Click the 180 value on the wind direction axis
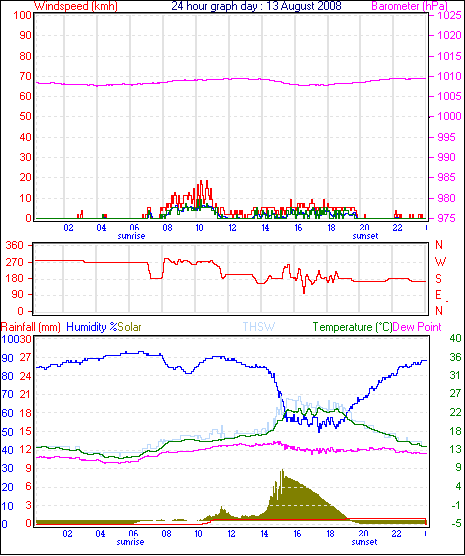This screenshot has height=556, width=465. pyautogui.click(x=15, y=278)
